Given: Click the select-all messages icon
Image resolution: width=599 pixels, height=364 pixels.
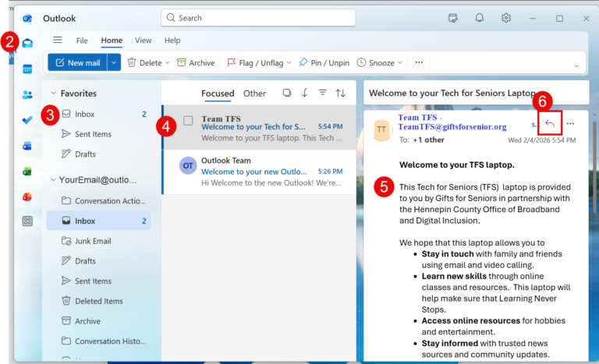Looking at the screenshot, I should point(287,93).
